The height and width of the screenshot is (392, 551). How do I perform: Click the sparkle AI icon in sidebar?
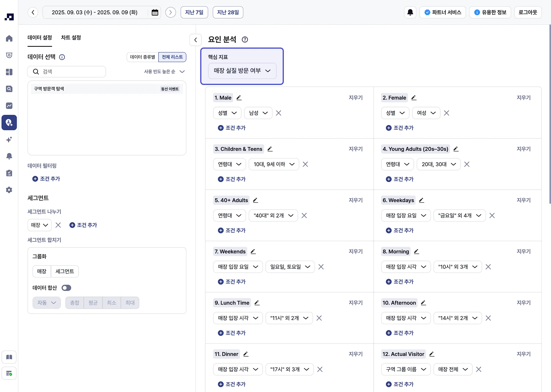[9, 139]
